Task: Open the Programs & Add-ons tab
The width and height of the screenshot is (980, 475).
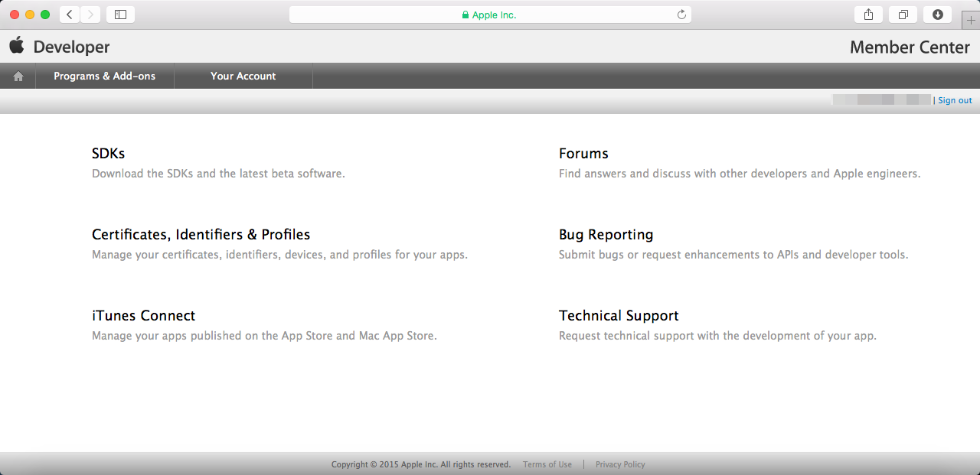Action: (105, 76)
